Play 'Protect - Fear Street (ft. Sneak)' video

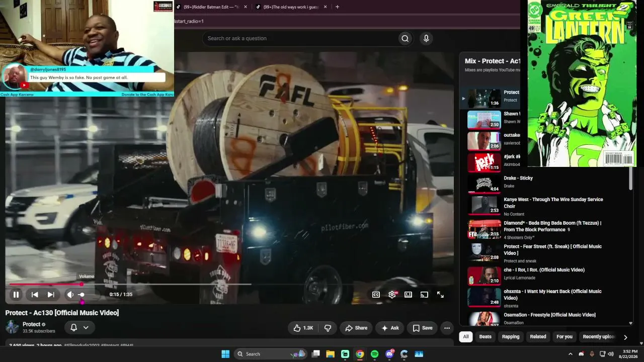(552, 250)
